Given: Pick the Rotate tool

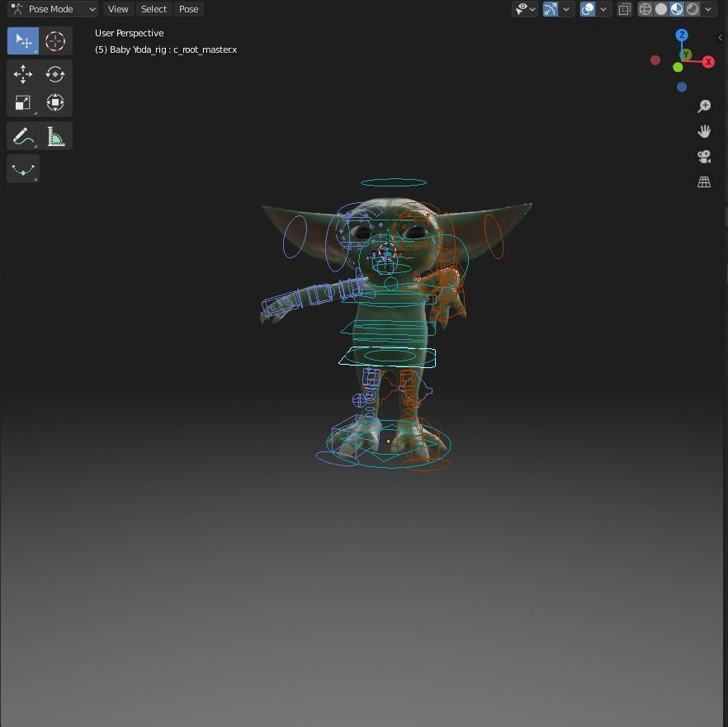Looking at the screenshot, I should (55, 73).
